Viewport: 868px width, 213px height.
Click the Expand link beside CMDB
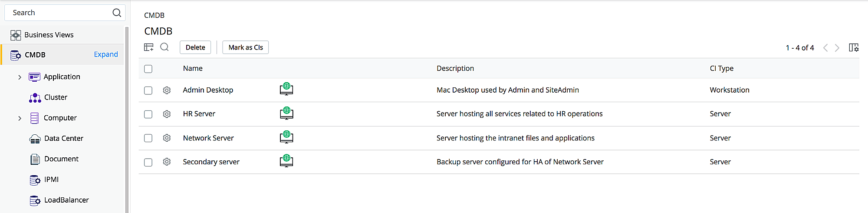[106, 54]
